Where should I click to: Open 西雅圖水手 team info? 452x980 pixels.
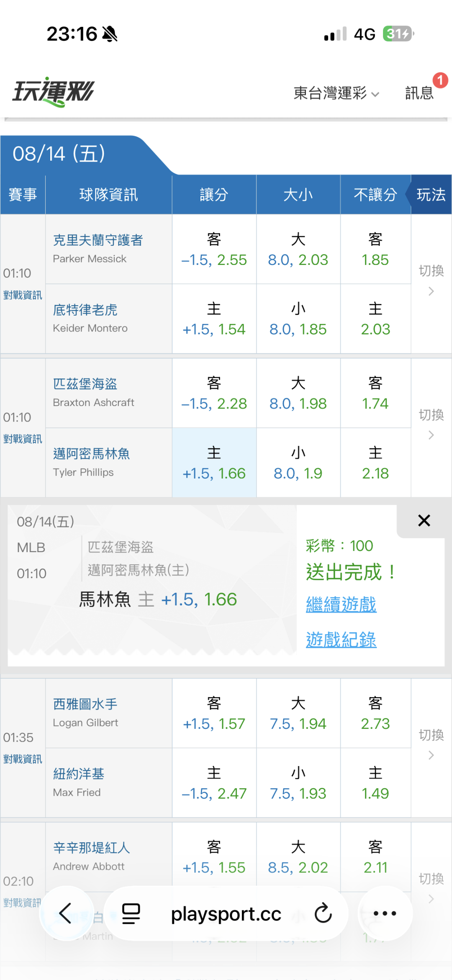[x=85, y=704]
